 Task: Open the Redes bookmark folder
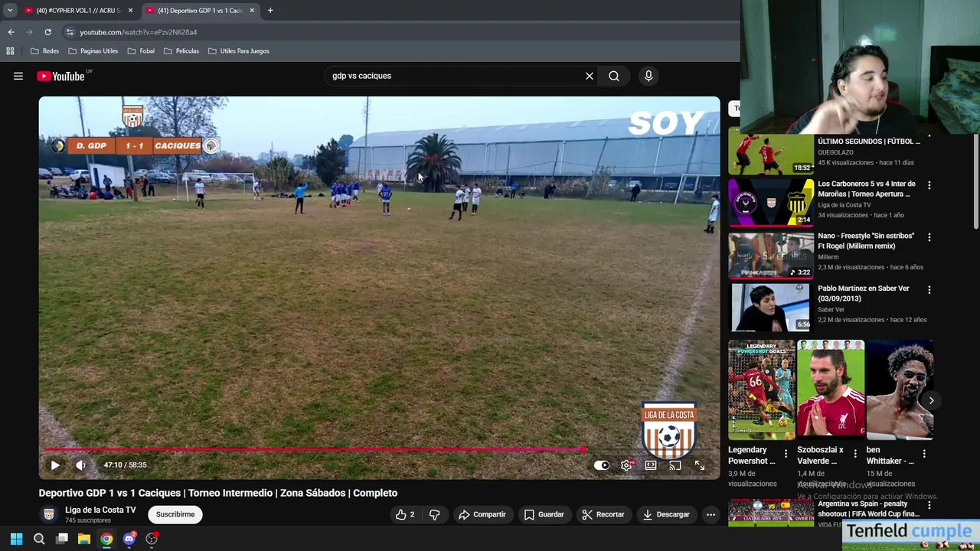click(44, 51)
